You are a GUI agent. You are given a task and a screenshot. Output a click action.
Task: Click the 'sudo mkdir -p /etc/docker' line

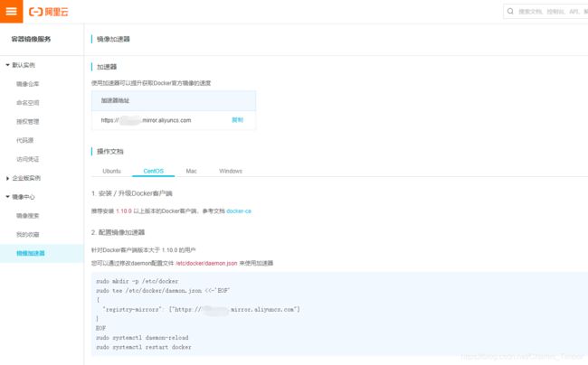tap(137, 281)
